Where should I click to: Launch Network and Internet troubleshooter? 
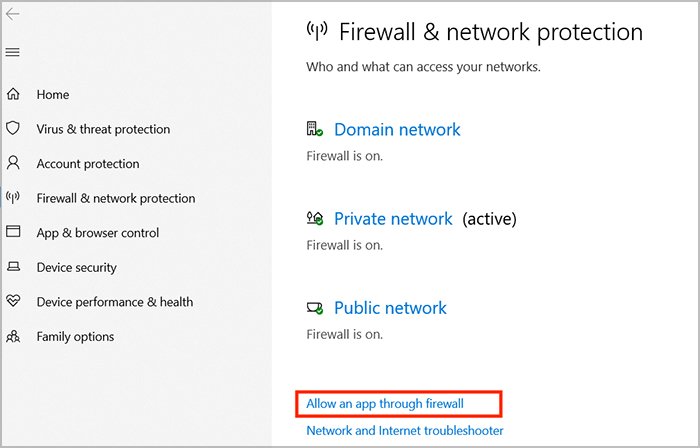click(404, 431)
